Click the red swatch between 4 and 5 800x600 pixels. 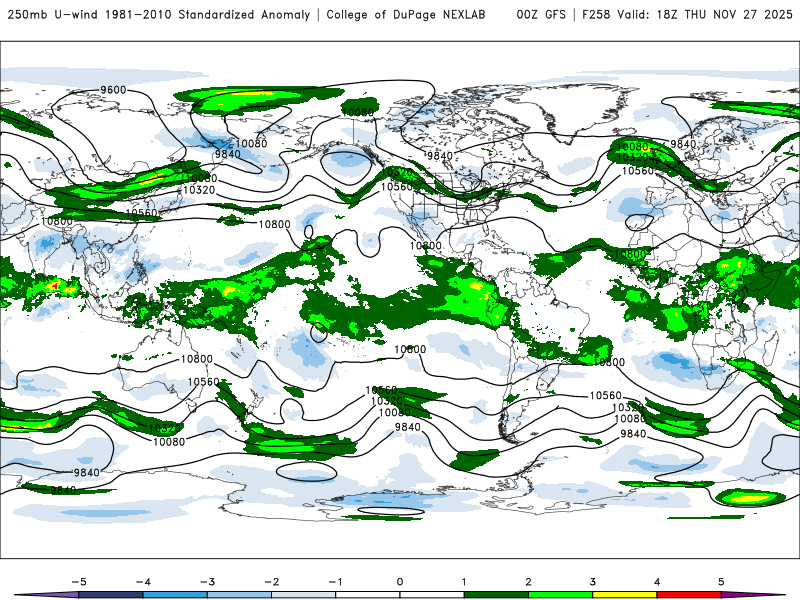(x=689, y=595)
